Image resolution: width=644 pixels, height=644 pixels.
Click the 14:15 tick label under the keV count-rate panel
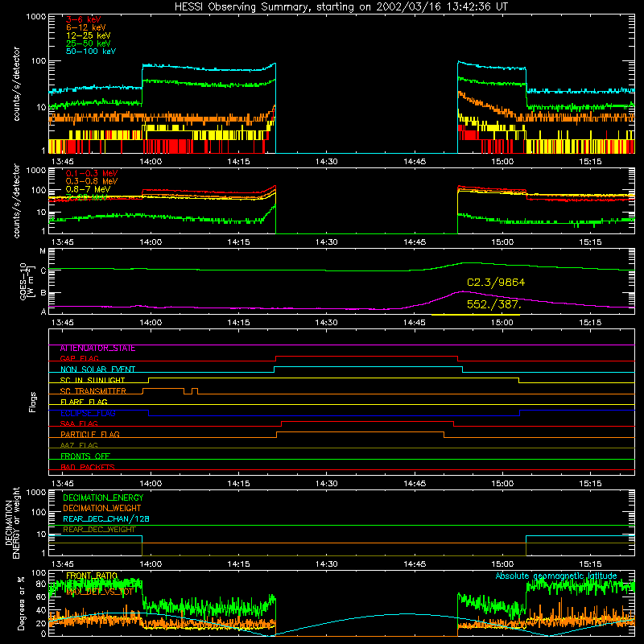238,162
